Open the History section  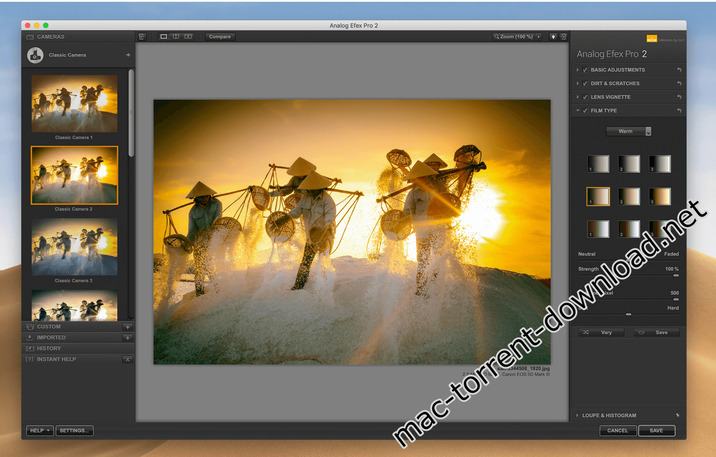(x=50, y=348)
